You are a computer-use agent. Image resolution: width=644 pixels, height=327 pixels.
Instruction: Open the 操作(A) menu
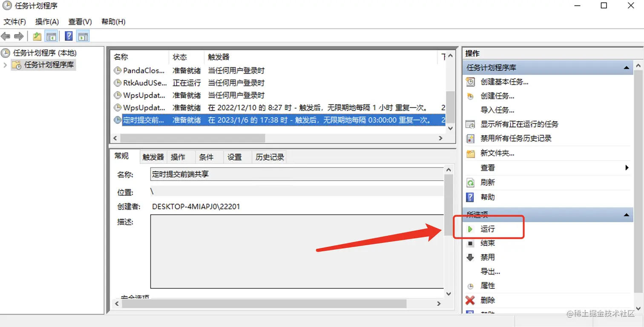(x=47, y=22)
